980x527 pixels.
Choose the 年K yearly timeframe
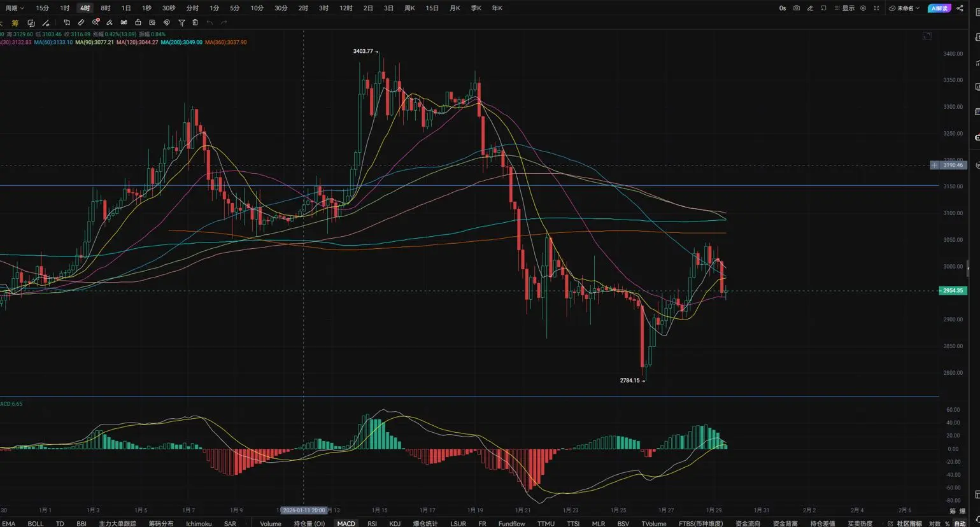coord(497,8)
